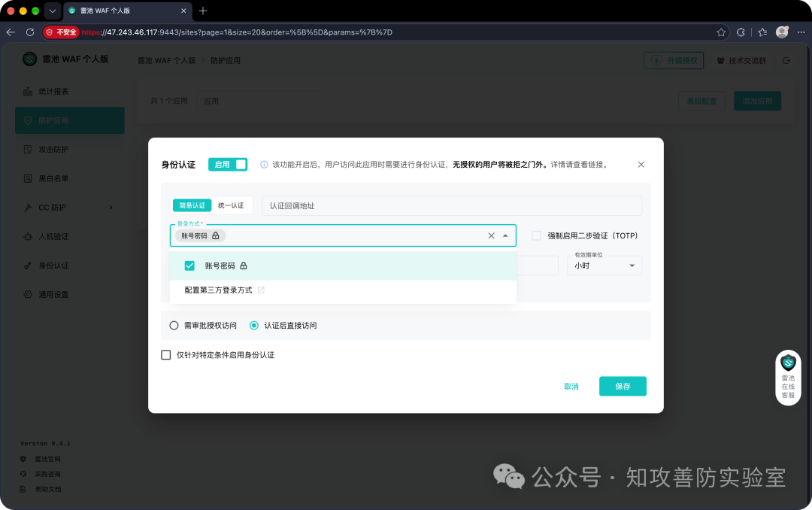Switch to the 统一认证 tab
Viewport: 812px width, 510px height.
231,206
